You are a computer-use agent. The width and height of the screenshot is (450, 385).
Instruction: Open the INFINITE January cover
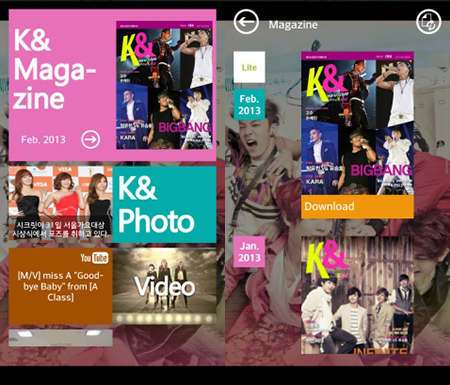coord(357,295)
